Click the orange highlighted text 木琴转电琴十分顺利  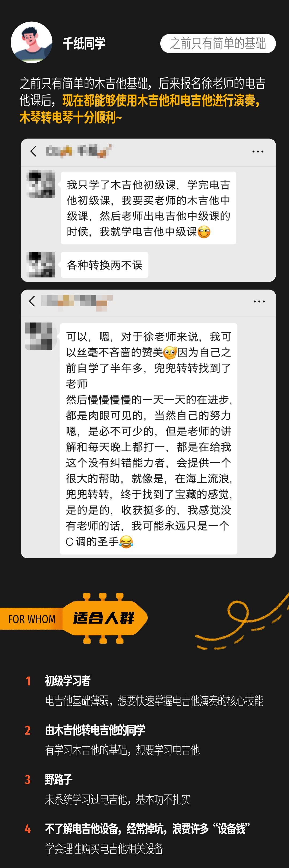click(70, 118)
